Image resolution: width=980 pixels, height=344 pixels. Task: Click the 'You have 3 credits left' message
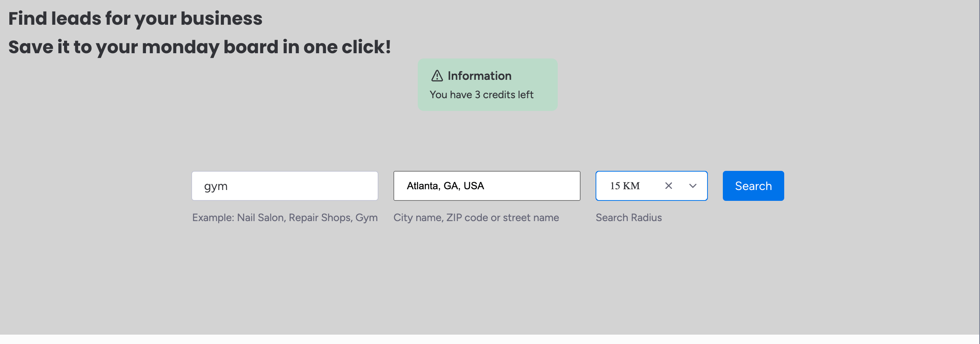(481, 94)
